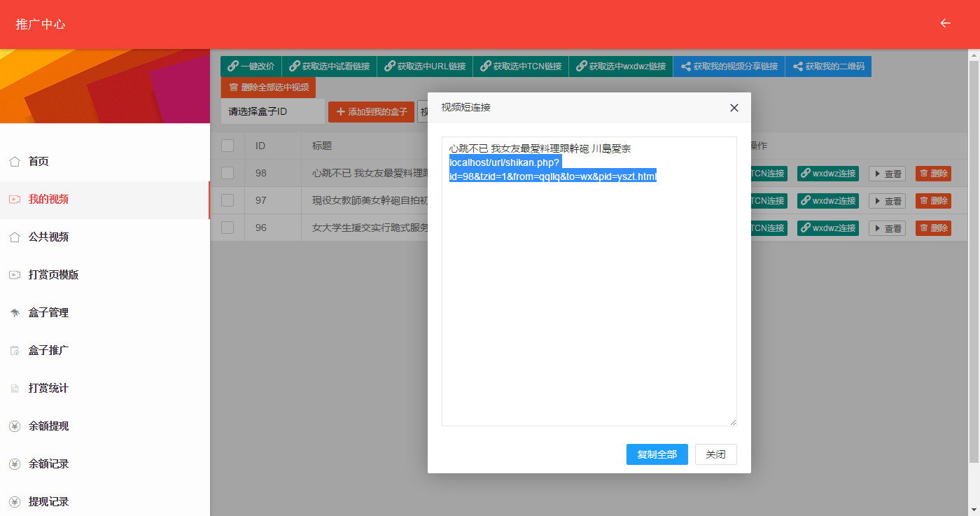This screenshot has width=980, height=516.
Task: Click wxdwz连接 button in row 96
Action: tap(828, 228)
